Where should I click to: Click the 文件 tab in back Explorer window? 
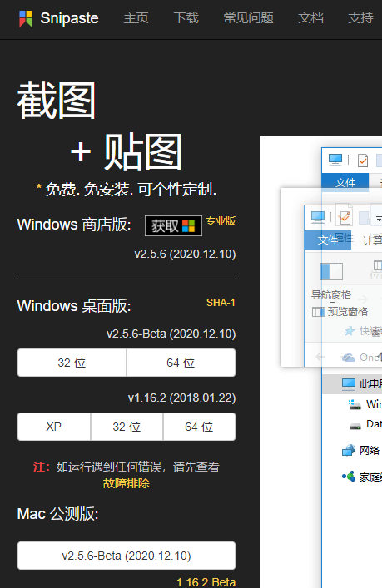[345, 183]
